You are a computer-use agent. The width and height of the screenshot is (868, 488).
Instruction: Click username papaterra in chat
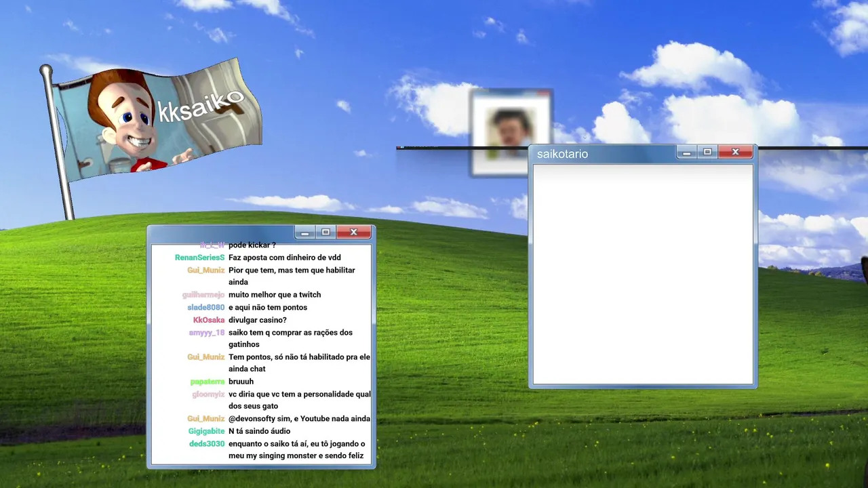(207, 382)
